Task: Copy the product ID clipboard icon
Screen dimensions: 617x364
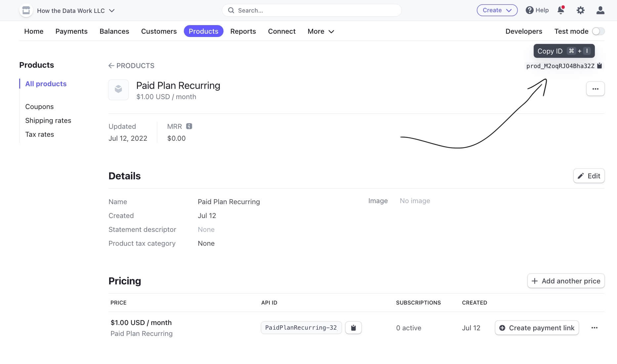Action: click(x=599, y=66)
